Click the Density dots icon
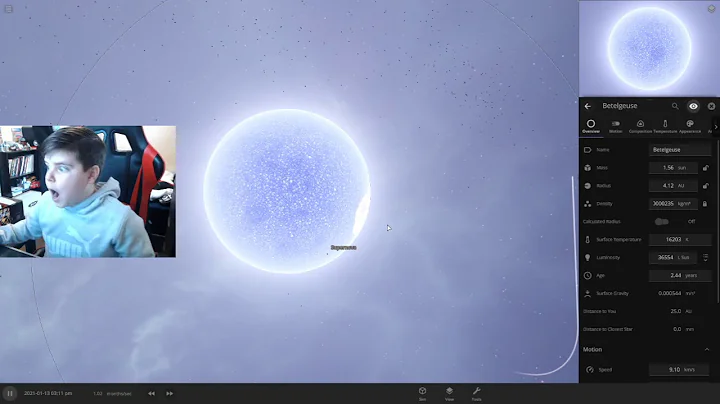This screenshot has height=404, width=720. coord(587,204)
